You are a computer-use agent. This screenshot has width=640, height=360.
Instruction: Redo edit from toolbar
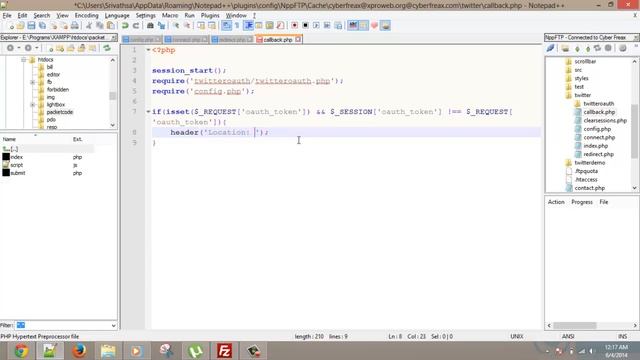tap(136, 26)
